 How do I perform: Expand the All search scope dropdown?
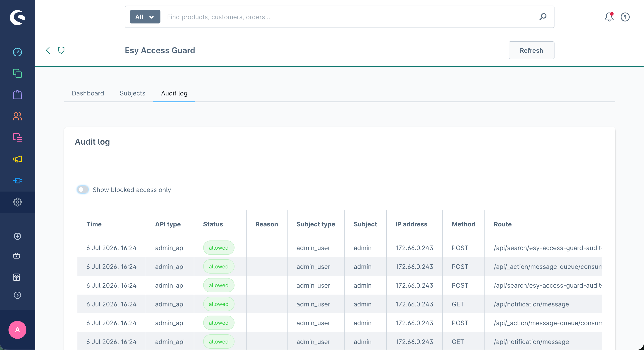145,17
